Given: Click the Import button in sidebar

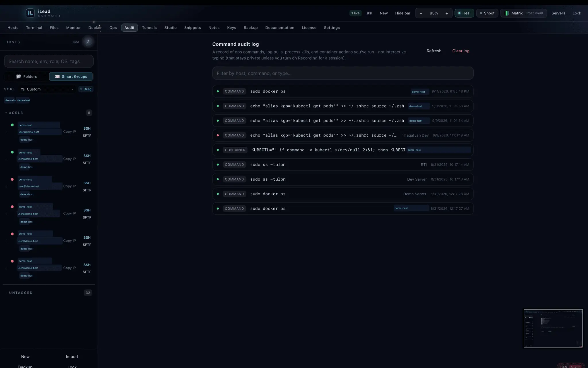Looking at the screenshot, I should click(72, 356).
